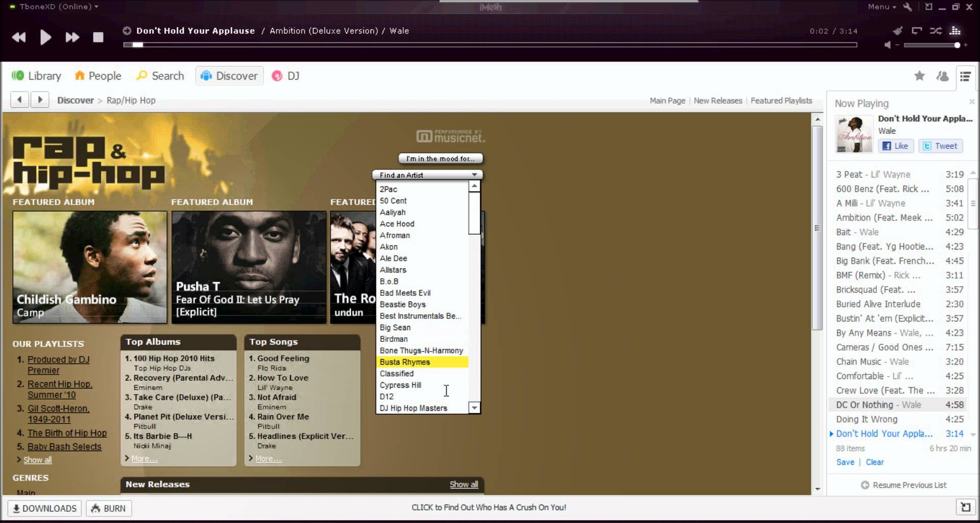Open the friends panel icon
This screenshot has height=523, width=980.
click(x=942, y=76)
